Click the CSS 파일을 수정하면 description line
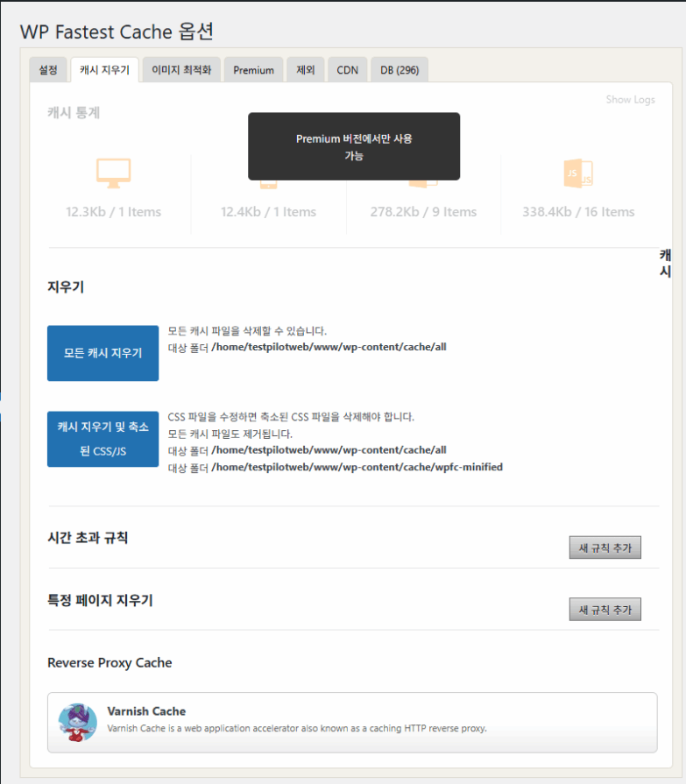The width and height of the screenshot is (686, 784). point(291,417)
